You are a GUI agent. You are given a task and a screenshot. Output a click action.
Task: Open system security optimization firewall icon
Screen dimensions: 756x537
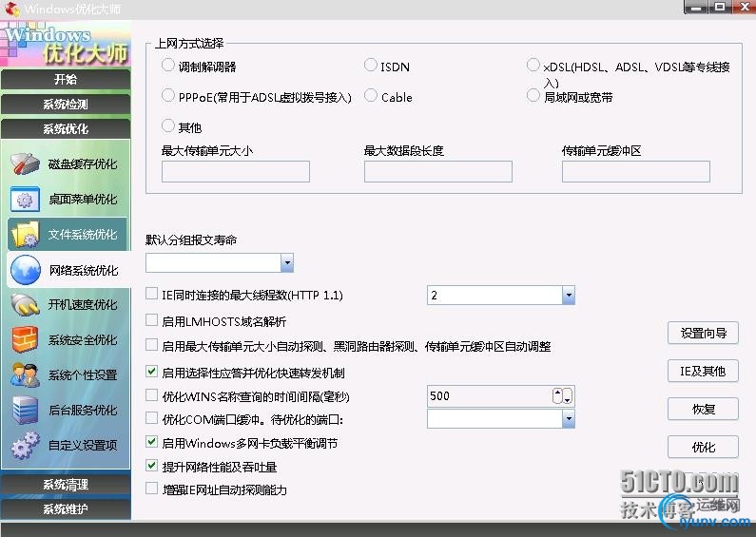pos(25,340)
